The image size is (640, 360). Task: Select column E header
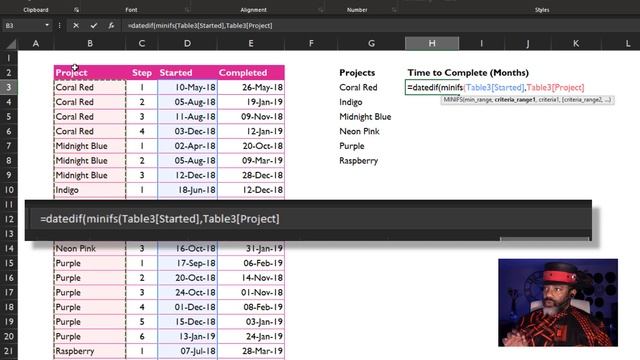[251, 43]
